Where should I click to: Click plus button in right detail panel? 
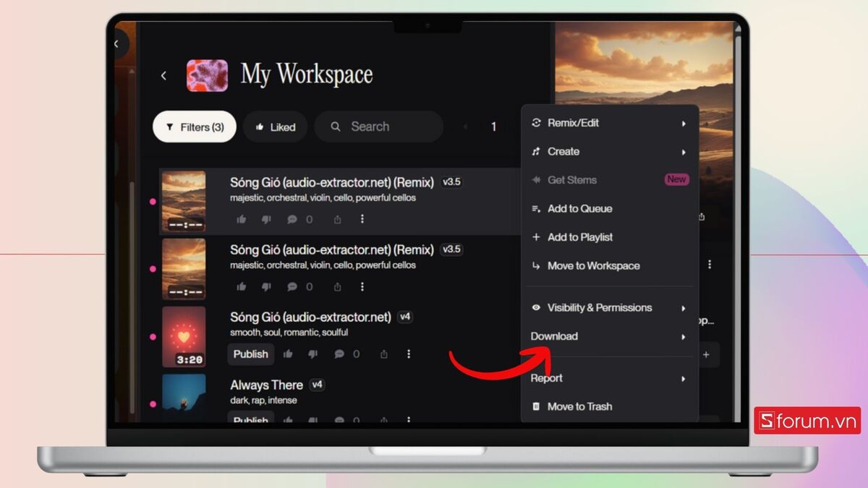point(706,354)
